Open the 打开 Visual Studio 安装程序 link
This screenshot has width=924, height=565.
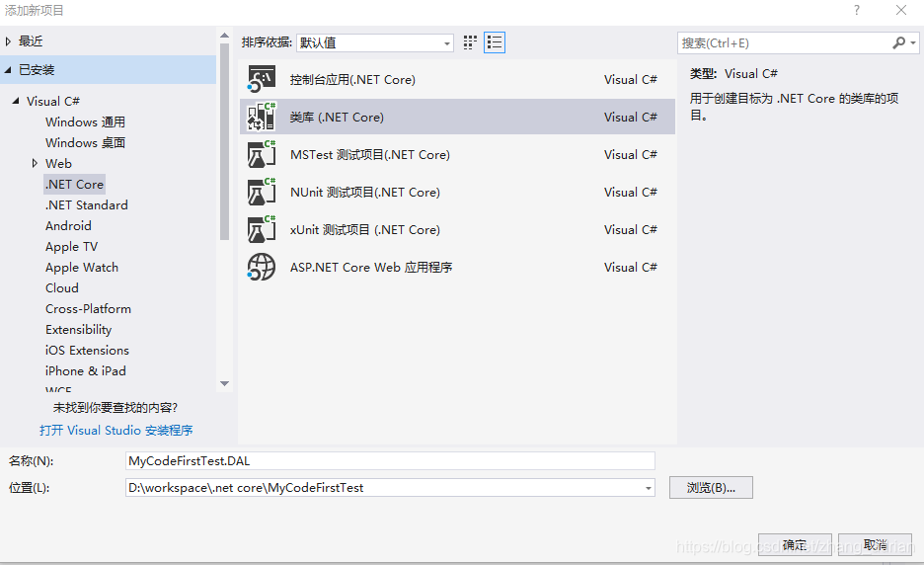click(116, 431)
